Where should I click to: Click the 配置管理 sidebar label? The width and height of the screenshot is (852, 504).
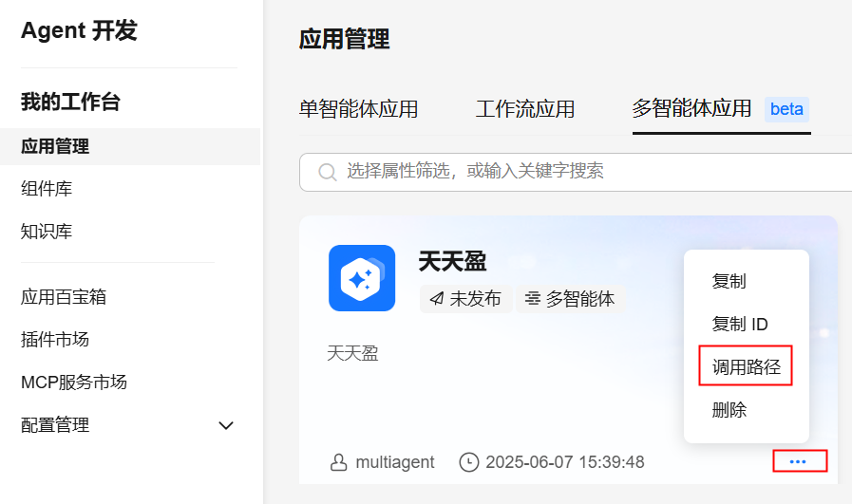click(55, 425)
